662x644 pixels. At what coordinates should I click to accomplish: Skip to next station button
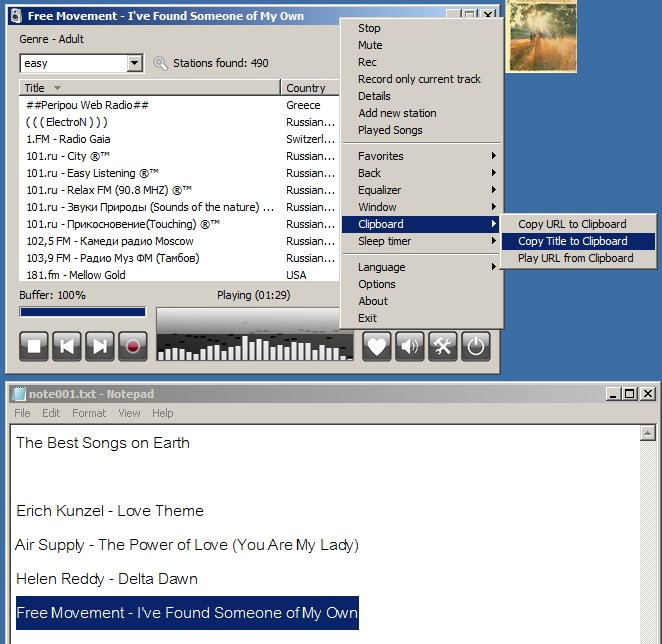(x=100, y=346)
